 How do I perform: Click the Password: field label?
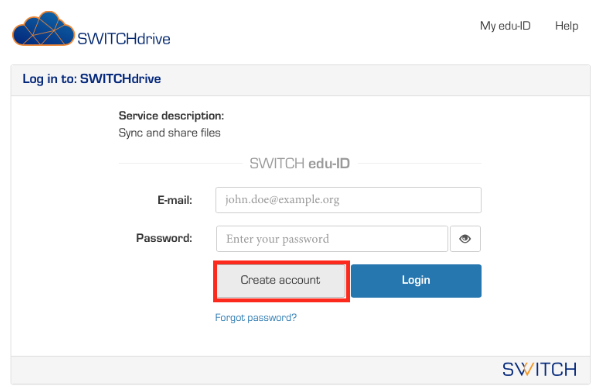(x=164, y=238)
